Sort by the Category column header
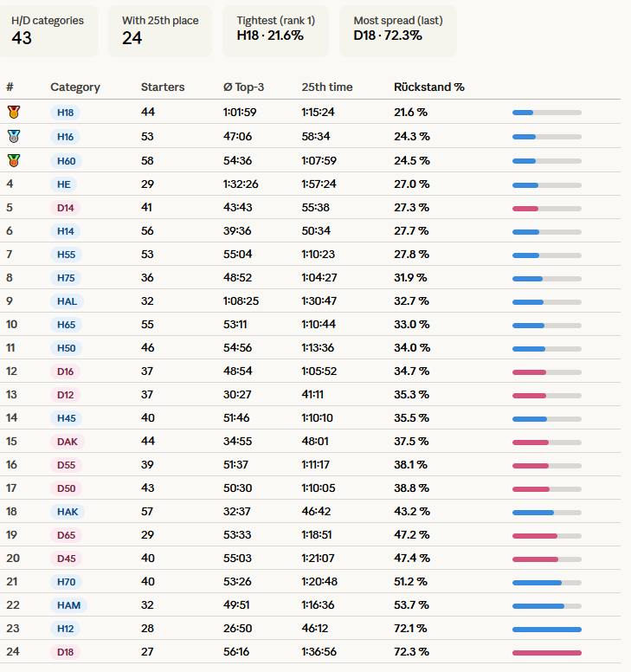This screenshot has height=672, width=631. pos(75,87)
